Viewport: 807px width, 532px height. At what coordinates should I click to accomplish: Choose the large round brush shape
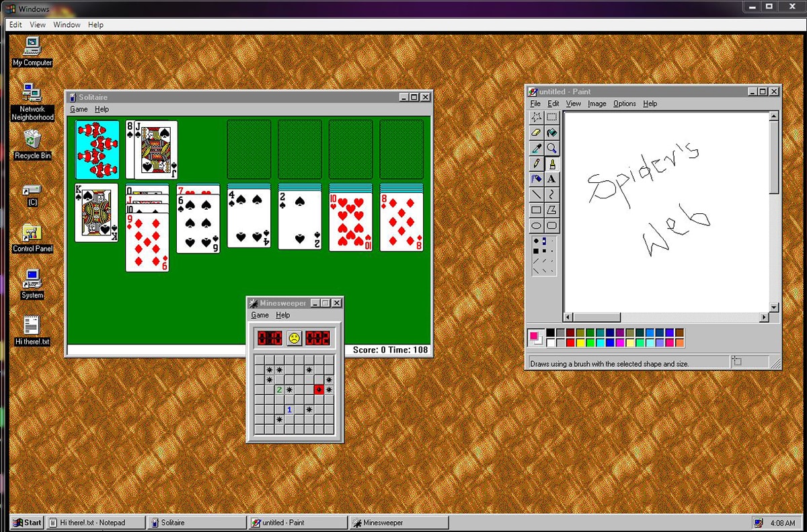pos(536,240)
